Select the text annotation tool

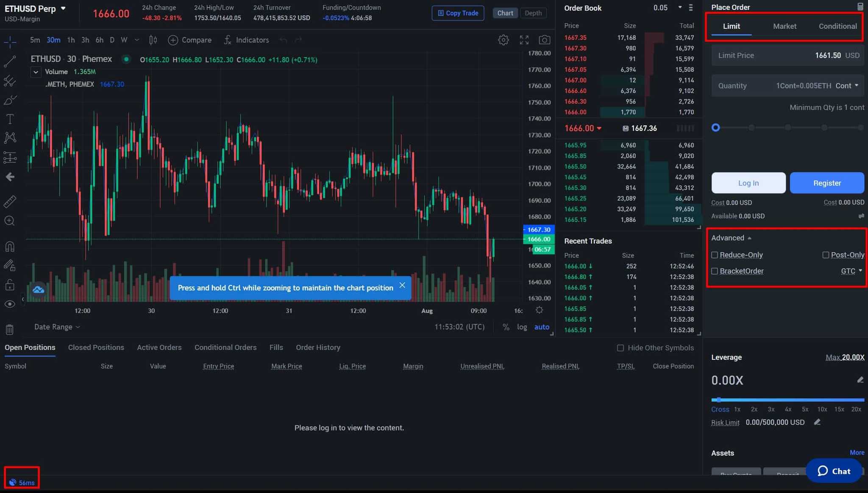coord(9,119)
